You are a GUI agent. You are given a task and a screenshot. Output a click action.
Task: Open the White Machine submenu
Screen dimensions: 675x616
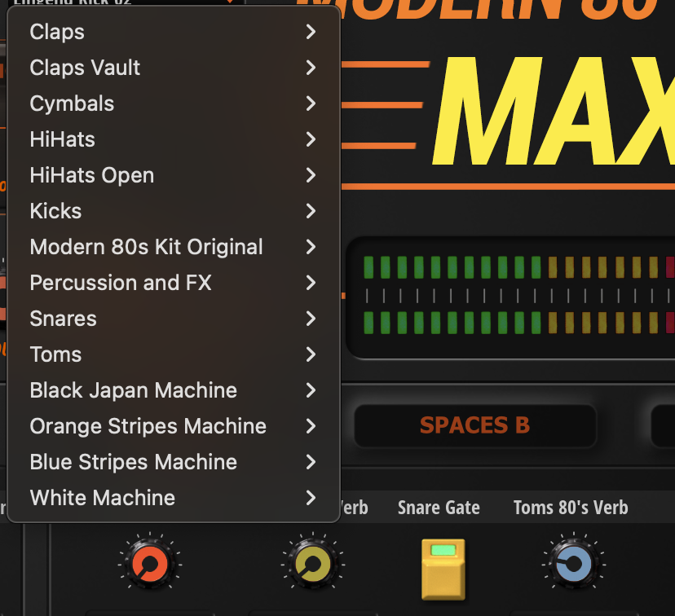(102, 498)
